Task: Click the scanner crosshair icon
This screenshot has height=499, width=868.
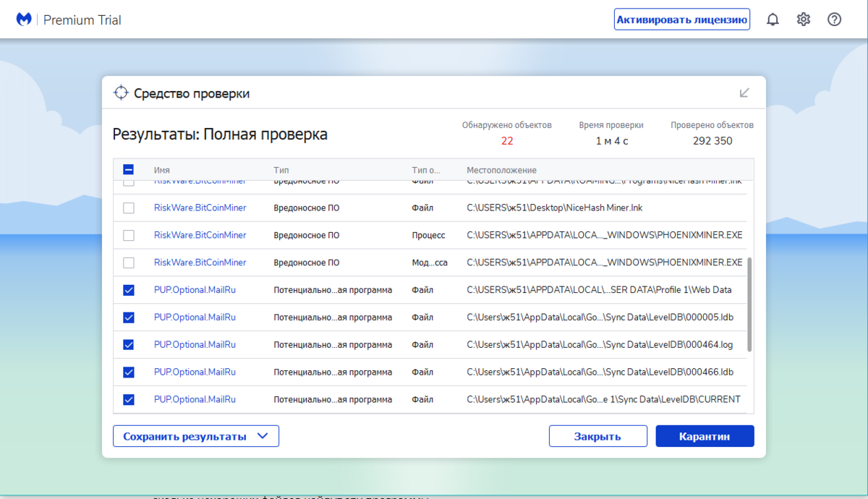Action: coord(121,93)
